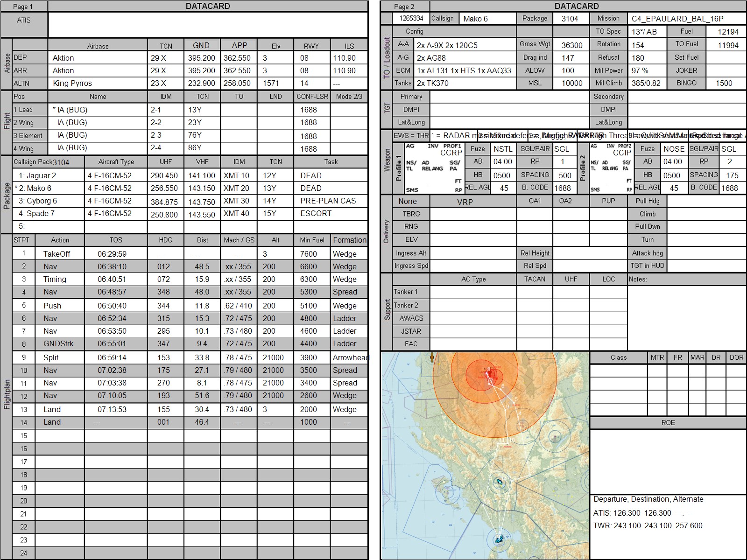
Task: Open the Page 1 datacard label
Action: point(23,7)
